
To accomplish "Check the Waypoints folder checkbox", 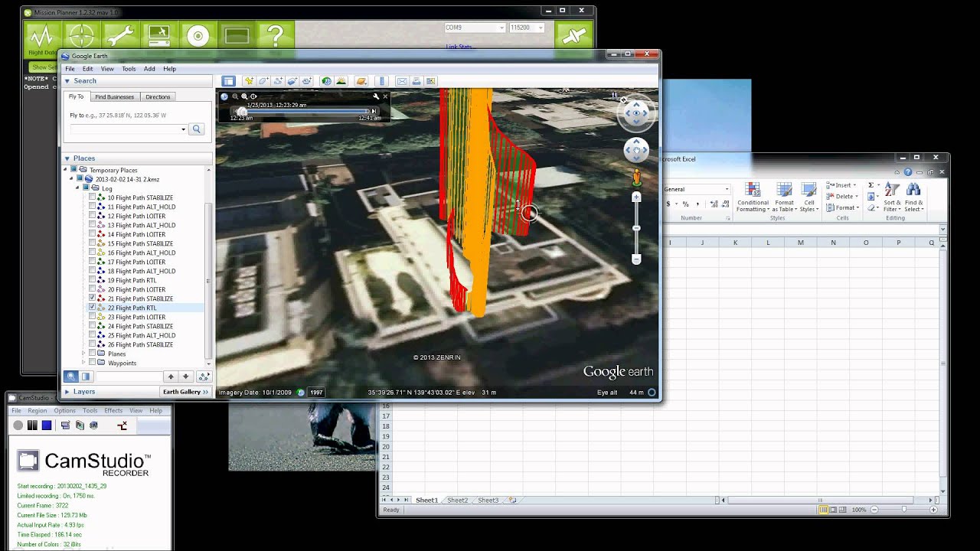I will (93, 363).
